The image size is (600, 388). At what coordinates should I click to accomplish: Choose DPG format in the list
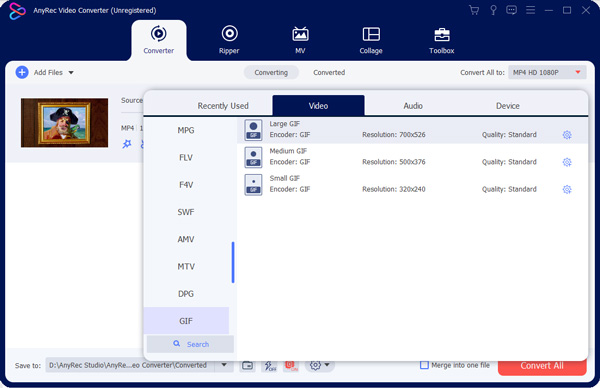click(186, 293)
